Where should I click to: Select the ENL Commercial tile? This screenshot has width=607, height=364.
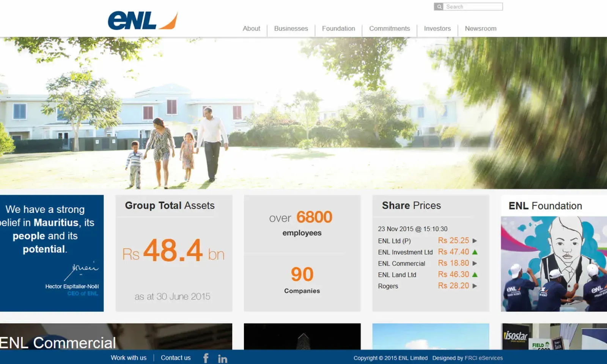coord(116,336)
